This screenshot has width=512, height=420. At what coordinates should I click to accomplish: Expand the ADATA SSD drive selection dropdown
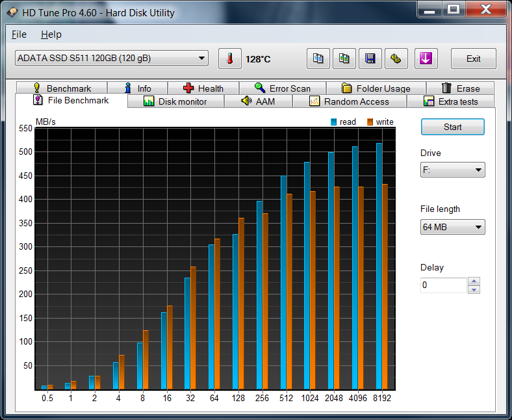point(111,58)
